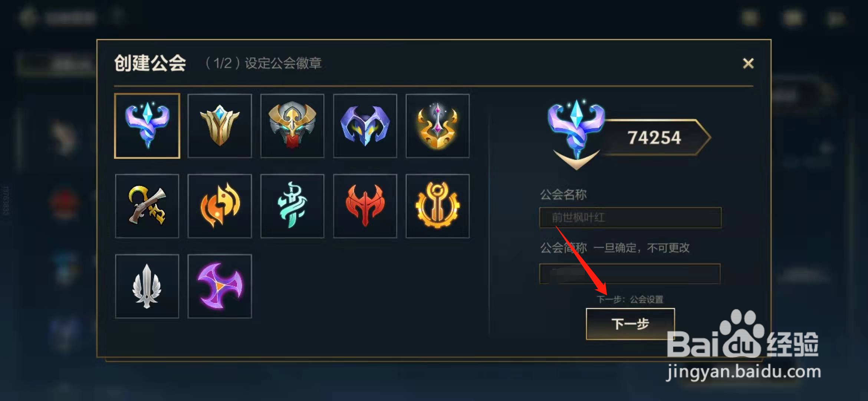868x401 pixels.
Task: Click the 公会名称 guild name input field
Action: (x=630, y=218)
